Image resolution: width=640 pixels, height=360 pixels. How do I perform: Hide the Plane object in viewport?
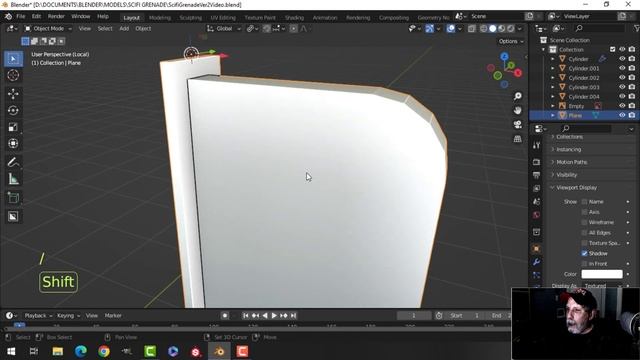coord(622,116)
